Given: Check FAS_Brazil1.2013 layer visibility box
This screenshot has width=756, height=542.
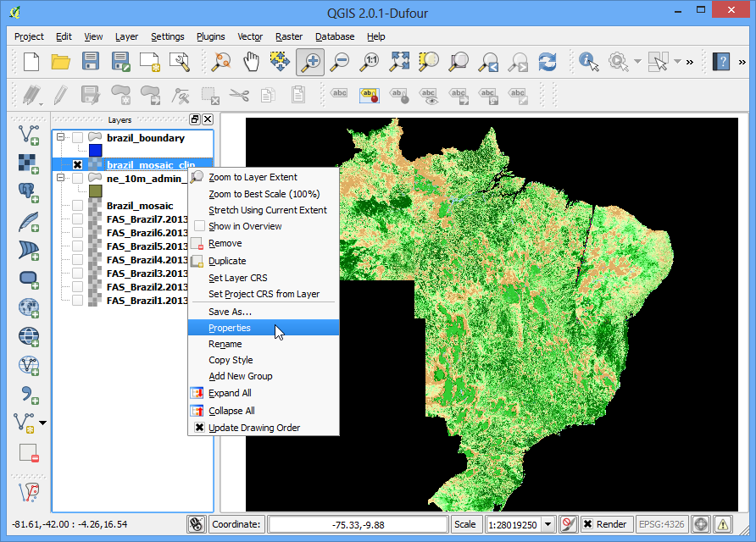Looking at the screenshot, I should (x=78, y=300).
